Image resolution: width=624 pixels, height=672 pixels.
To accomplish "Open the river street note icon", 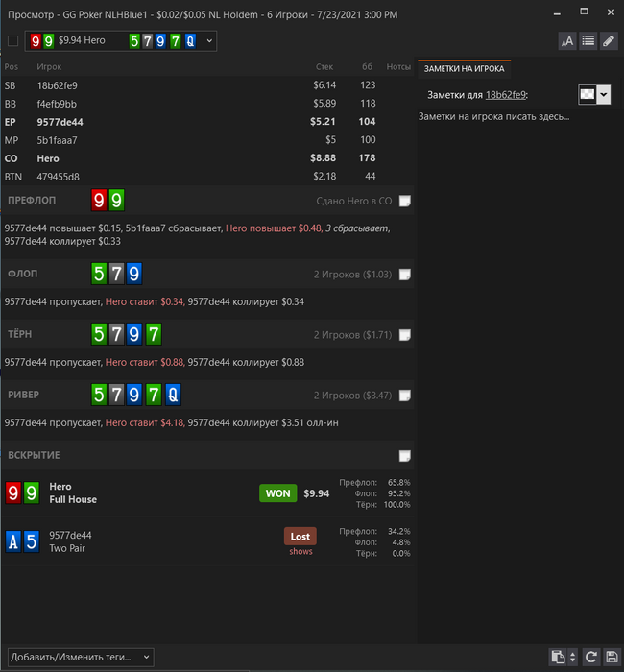I will [x=404, y=396].
